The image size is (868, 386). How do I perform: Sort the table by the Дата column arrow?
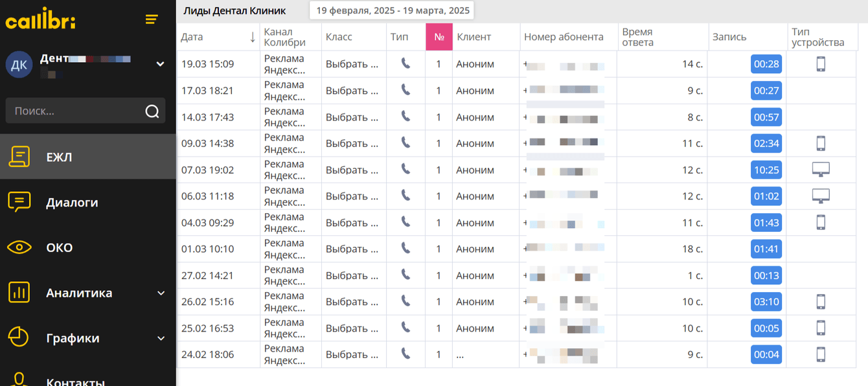point(252,37)
